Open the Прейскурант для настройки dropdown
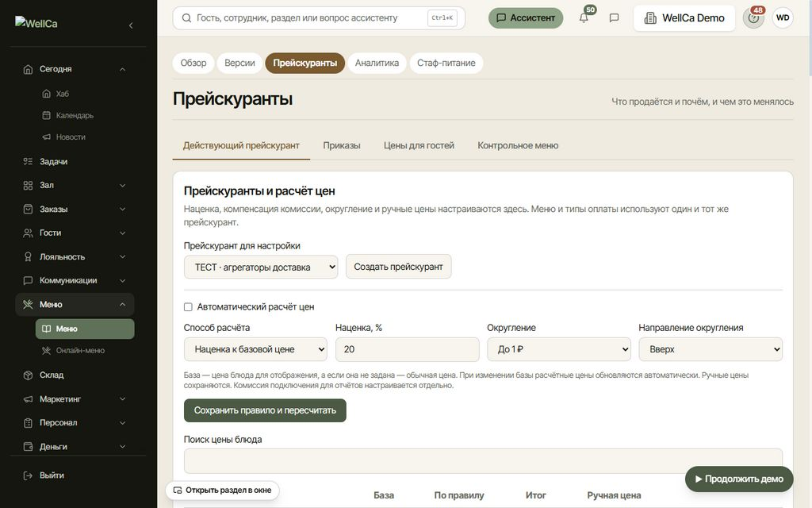The height and width of the screenshot is (508, 812). pyautogui.click(x=260, y=267)
